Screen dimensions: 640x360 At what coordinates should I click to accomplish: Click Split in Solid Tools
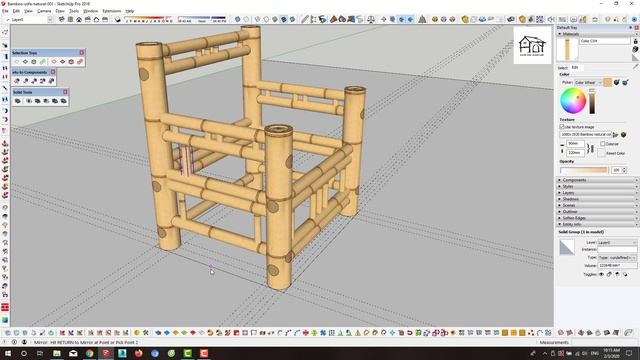click(x=63, y=101)
